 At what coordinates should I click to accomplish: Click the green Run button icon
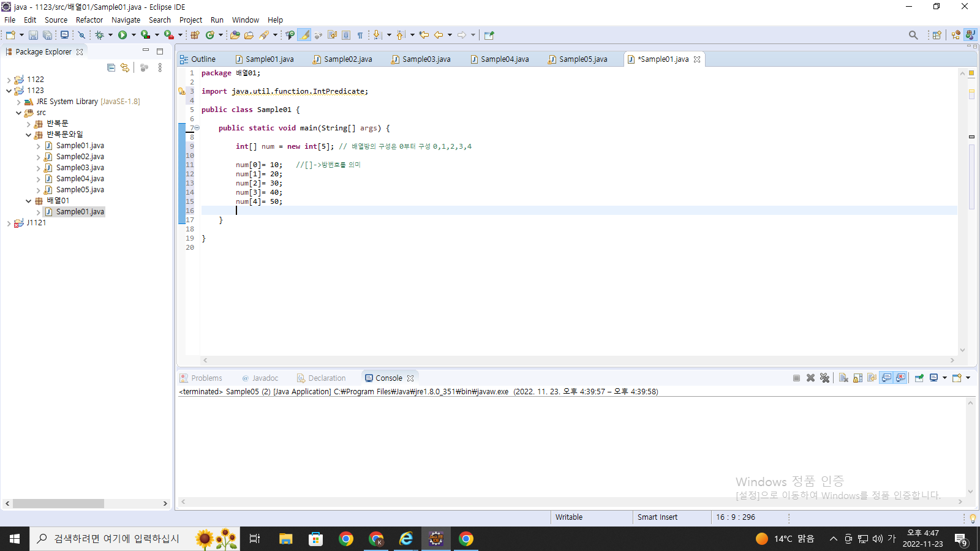pyautogui.click(x=123, y=35)
